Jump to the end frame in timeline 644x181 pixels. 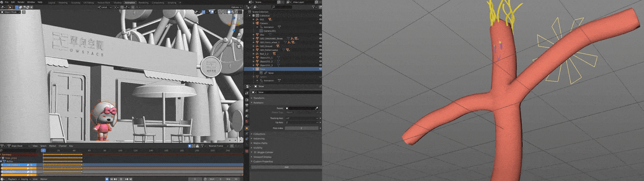131,179
